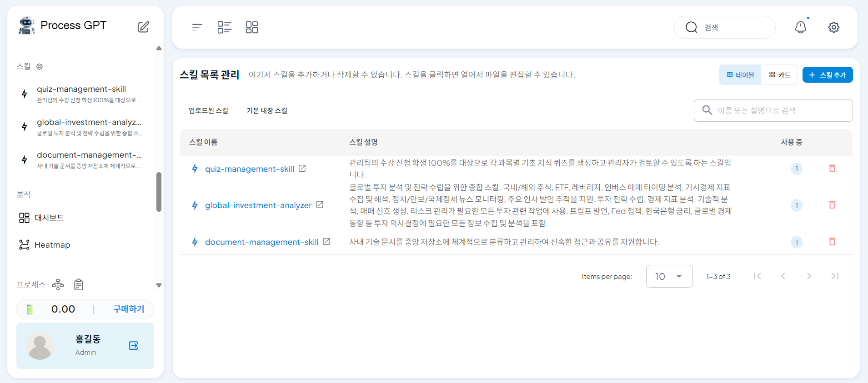Click the 홍길동 user avatar
868x383 pixels.
tap(40, 346)
